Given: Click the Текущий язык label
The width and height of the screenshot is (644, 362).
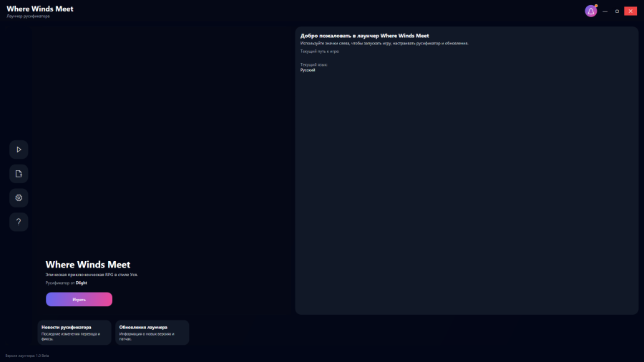Looking at the screenshot, I should (x=314, y=64).
